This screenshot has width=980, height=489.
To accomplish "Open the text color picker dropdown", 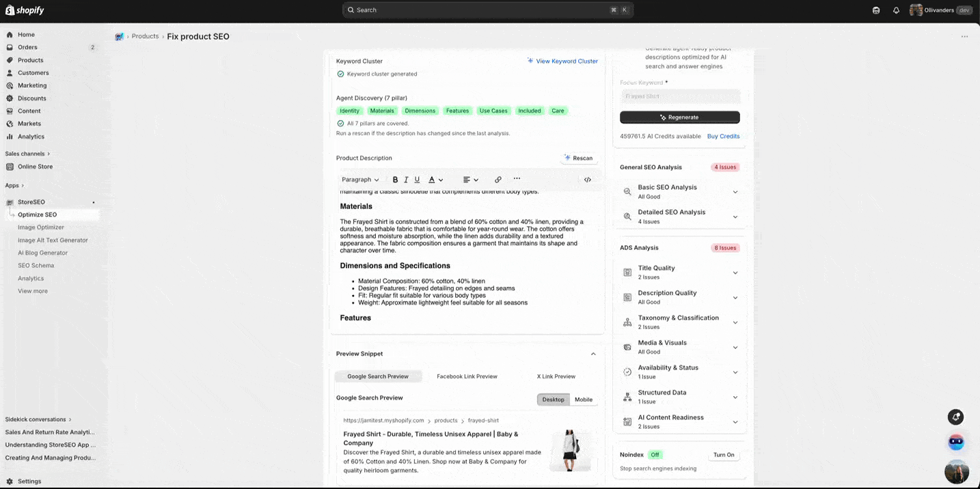I will click(441, 179).
